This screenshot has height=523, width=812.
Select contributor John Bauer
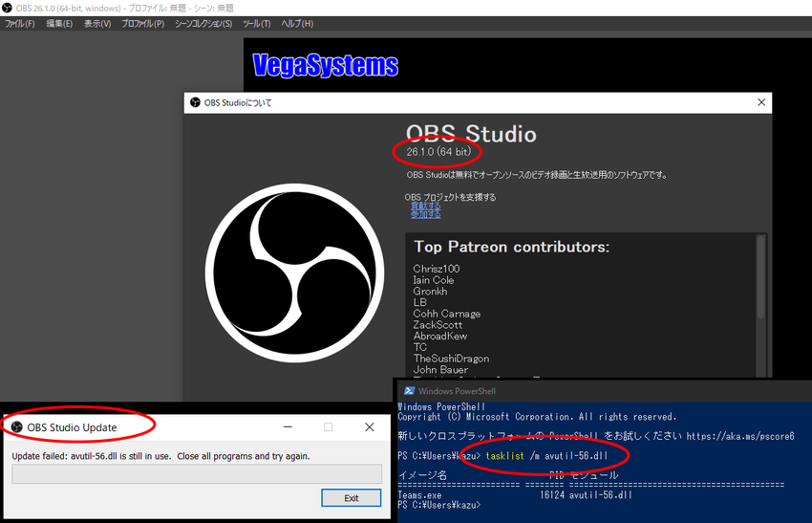coord(440,370)
